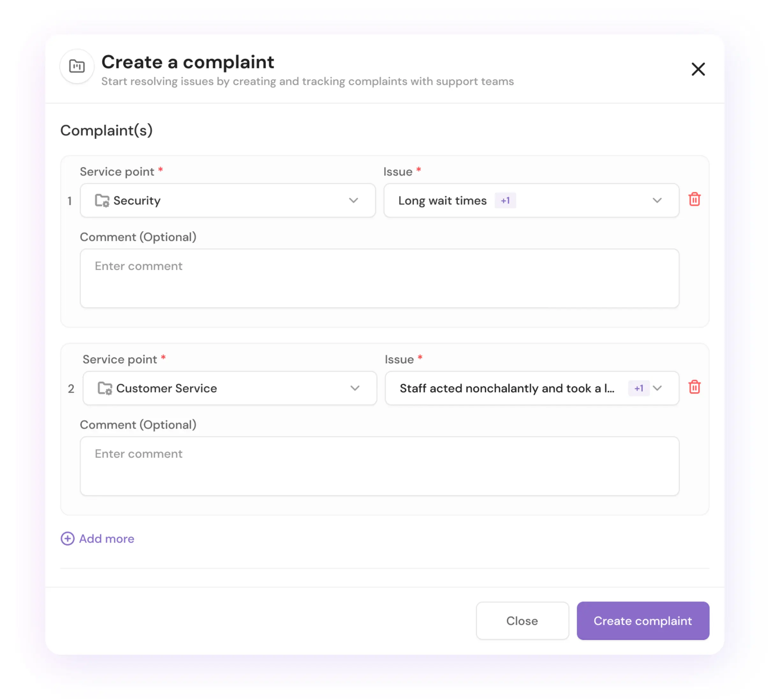The height and width of the screenshot is (700, 770).
Task: Click the +1 badge on second issue field
Action: click(x=638, y=388)
